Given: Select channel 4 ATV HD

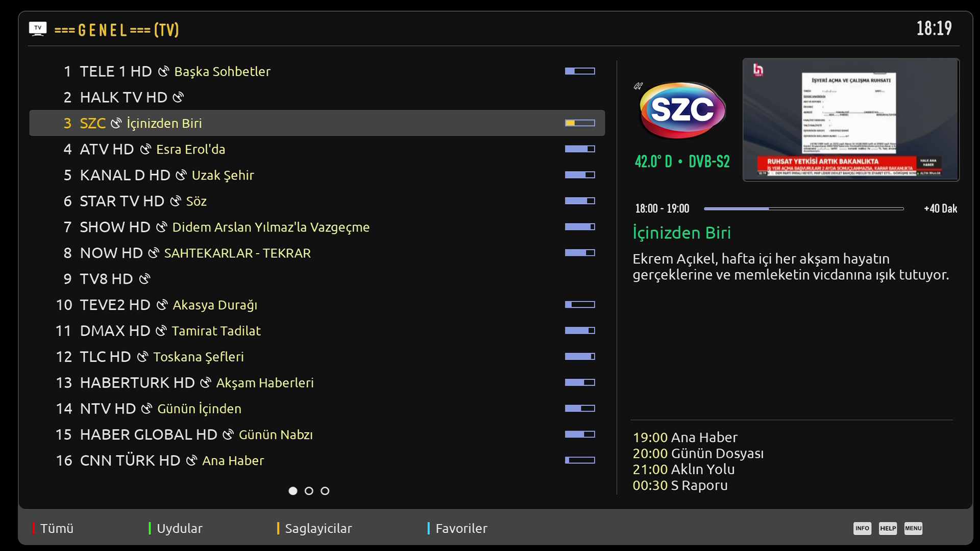Looking at the screenshot, I should coord(317,149).
